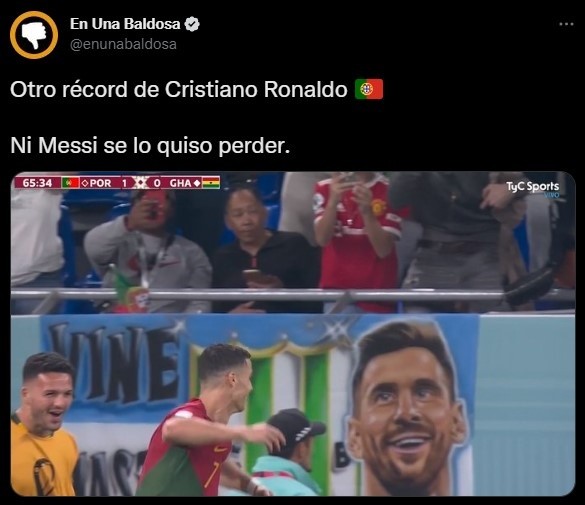Click the smiling player in the yellow bib
Image resolution: width=585 pixels, height=505 pixels.
pos(43,423)
